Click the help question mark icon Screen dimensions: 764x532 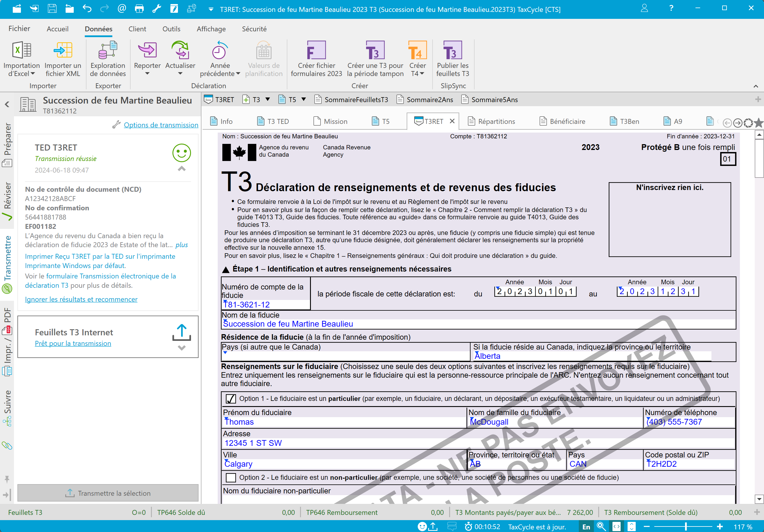pos(671,8)
